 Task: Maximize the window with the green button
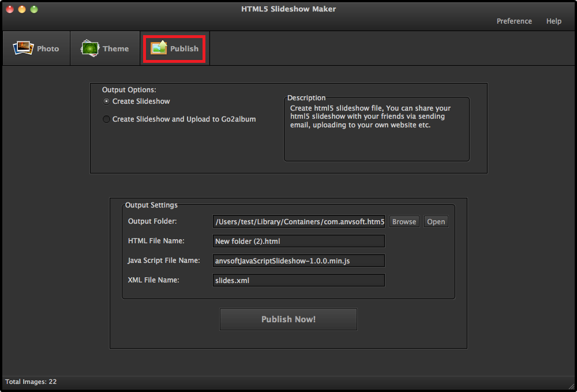click(34, 9)
